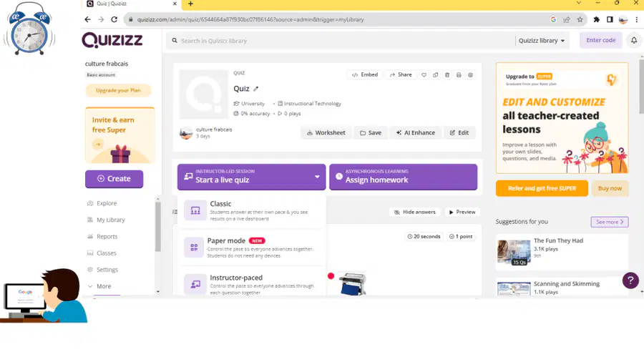
Task: Click the notification bell icon
Action: 634,40
